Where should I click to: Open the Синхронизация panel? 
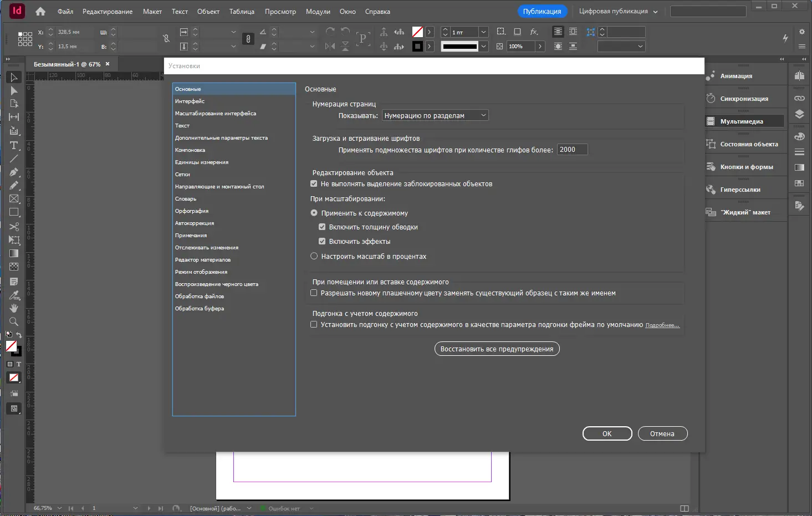click(x=745, y=99)
